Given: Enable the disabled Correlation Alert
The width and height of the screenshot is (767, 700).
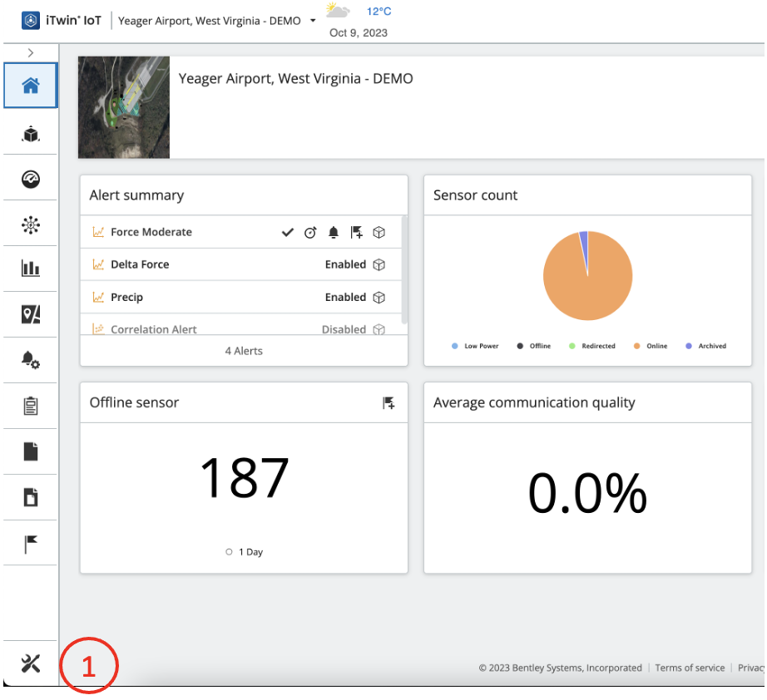Looking at the screenshot, I should [x=344, y=329].
